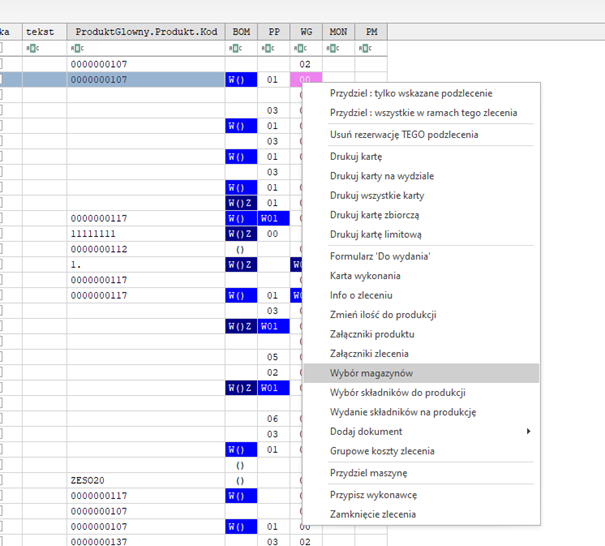This screenshot has height=546, width=605.
Task: Select 'Drukuj kartę zbiorczą'
Action: click(421, 215)
